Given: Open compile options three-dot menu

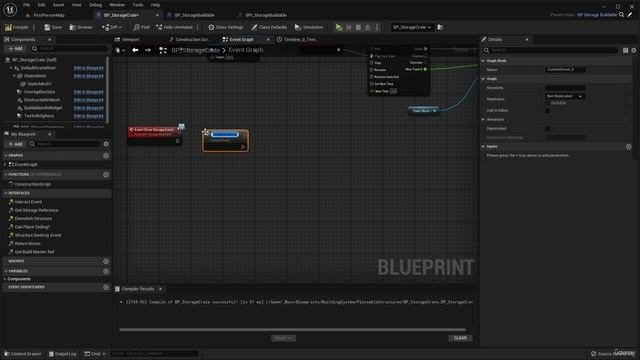Looking at the screenshot, I should click(x=33, y=27).
